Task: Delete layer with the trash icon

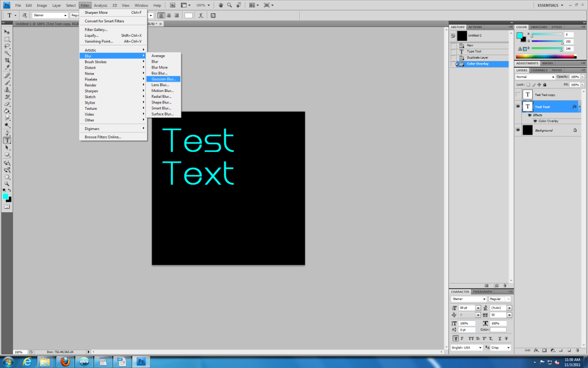Action: tap(577, 350)
